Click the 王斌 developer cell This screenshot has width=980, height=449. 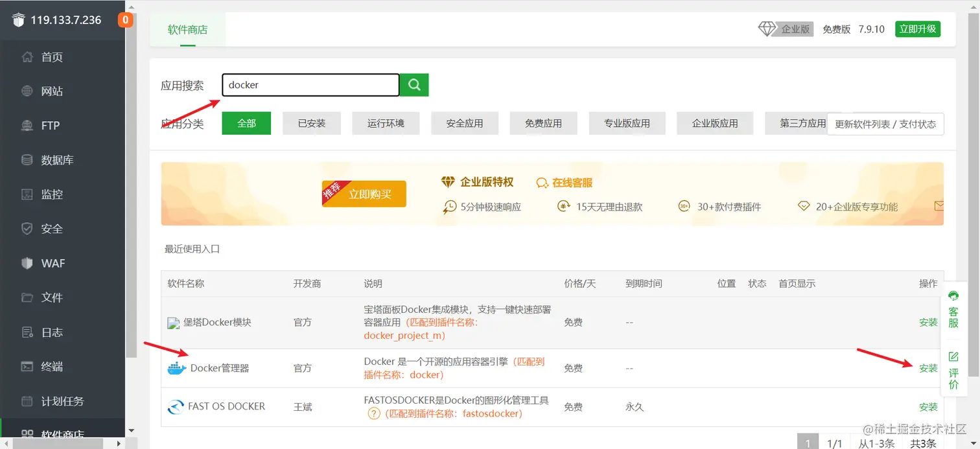click(303, 407)
